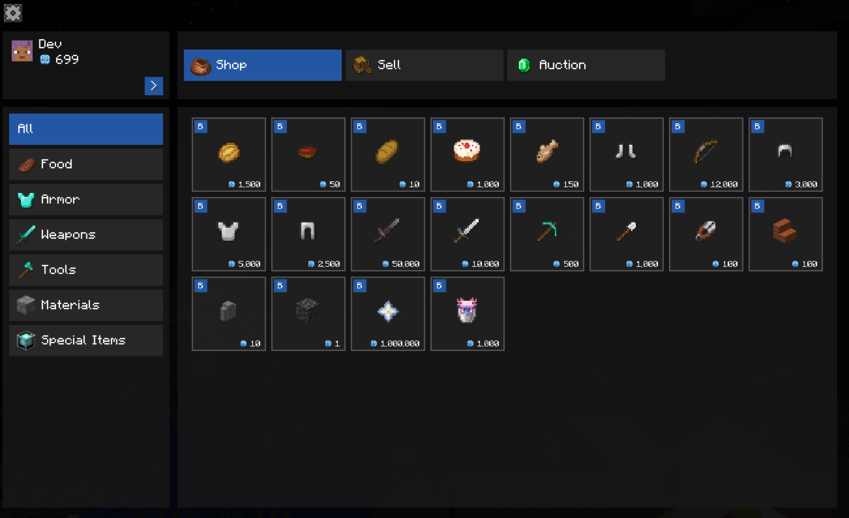The width and height of the screenshot is (849, 518).
Task: Choose the brick stairs block item
Action: pyautogui.click(x=786, y=234)
